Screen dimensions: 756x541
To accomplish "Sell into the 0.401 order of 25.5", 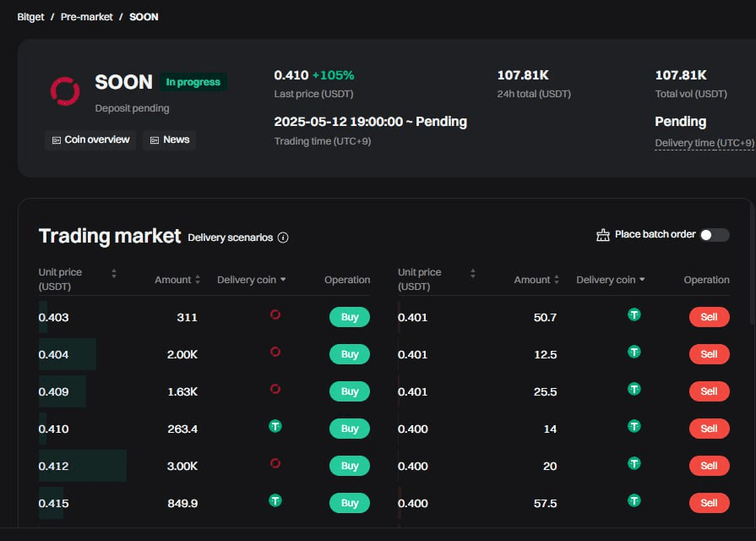I will click(x=710, y=391).
